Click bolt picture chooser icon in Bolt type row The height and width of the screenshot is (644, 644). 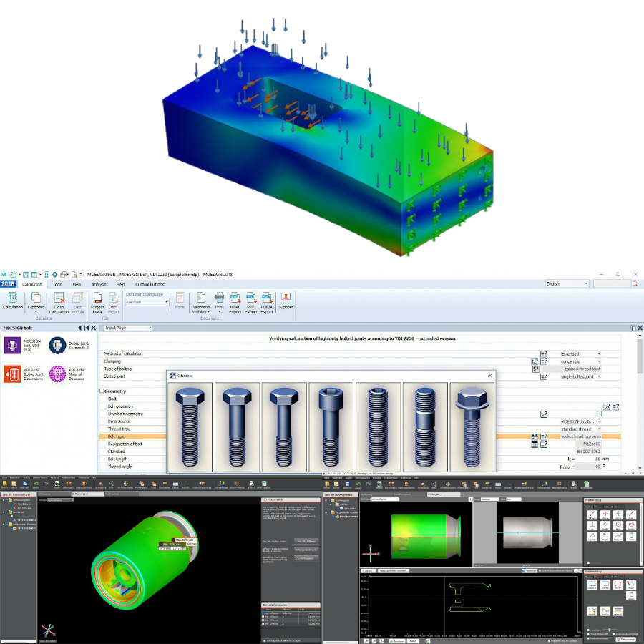[x=535, y=436]
